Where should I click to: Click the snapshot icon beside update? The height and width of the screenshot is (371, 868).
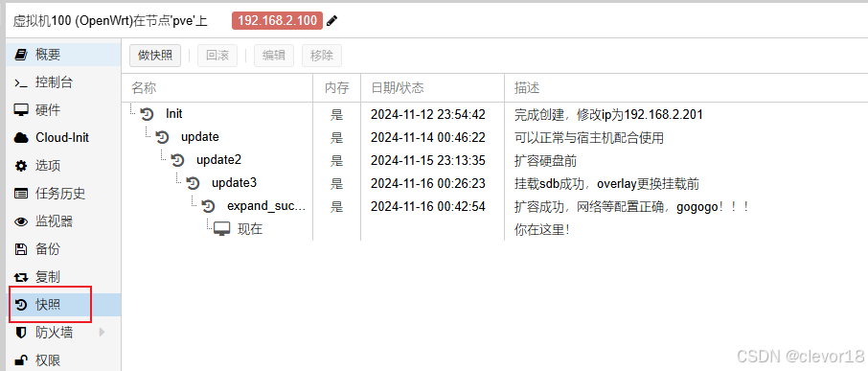(162, 137)
